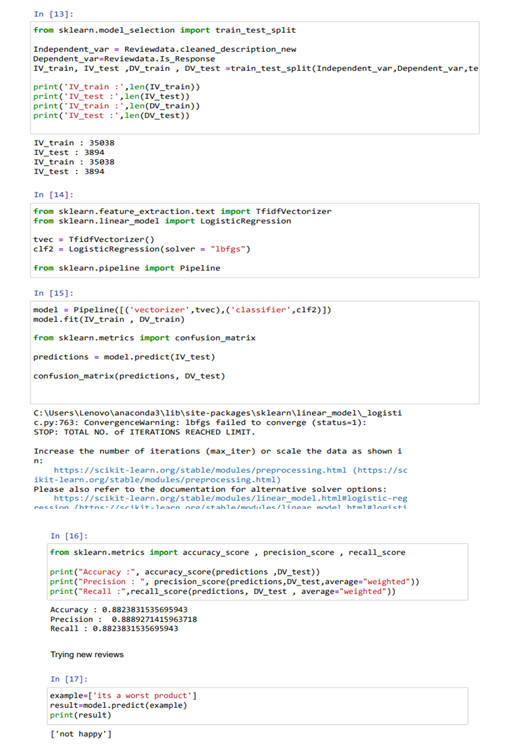This screenshot has width=516, height=748.
Task: Click the result=model.predict(example) line
Action: (x=118, y=706)
